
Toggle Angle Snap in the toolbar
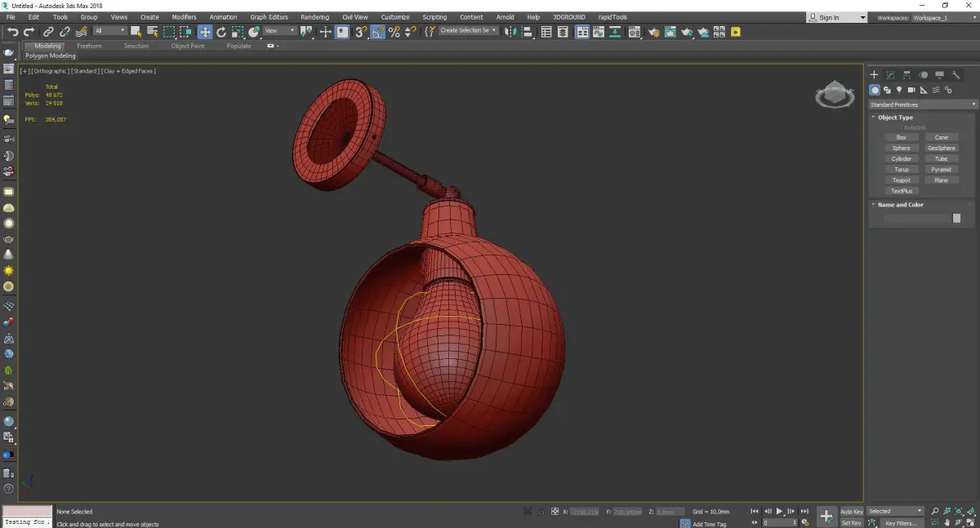378,32
